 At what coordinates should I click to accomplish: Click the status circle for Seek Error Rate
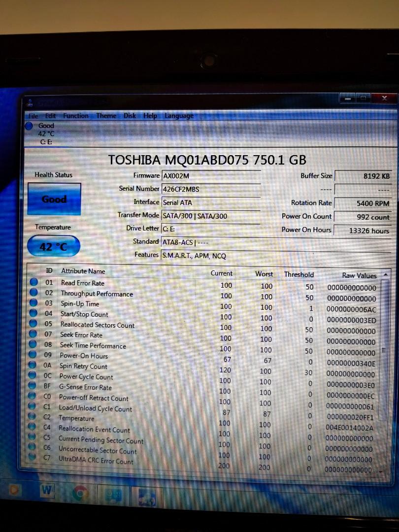33,333
